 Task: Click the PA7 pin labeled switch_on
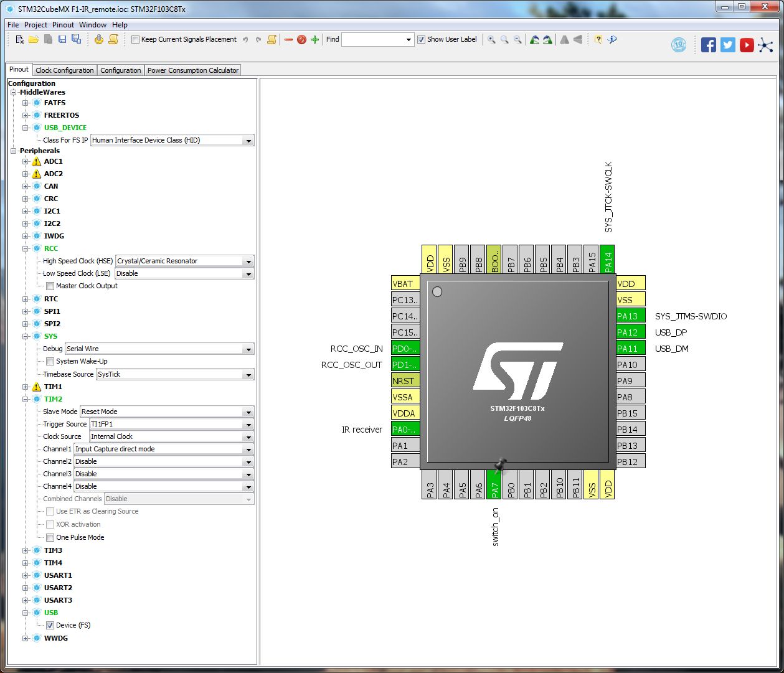[495, 486]
